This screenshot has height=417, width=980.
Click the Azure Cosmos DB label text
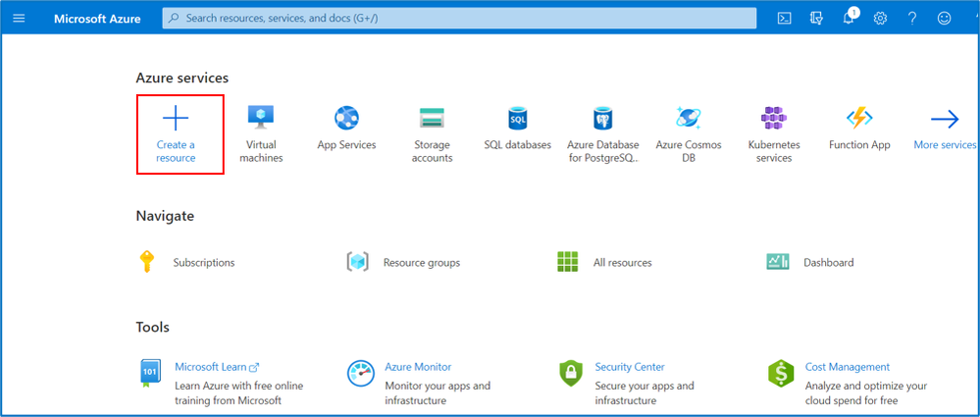688,151
